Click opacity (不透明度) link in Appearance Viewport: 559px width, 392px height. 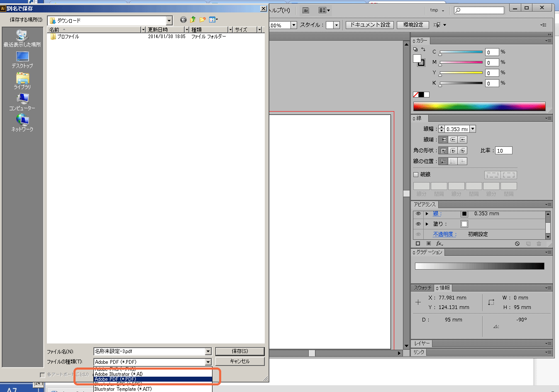click(444, 234)
